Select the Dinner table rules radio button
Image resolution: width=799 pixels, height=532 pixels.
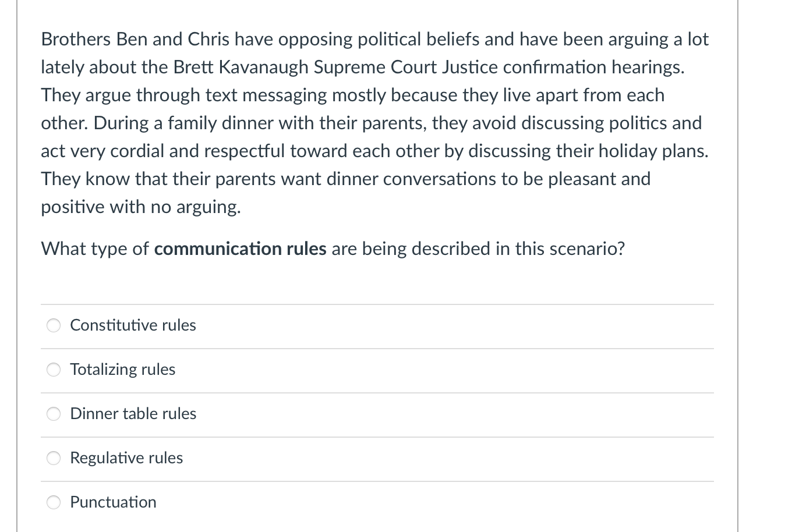(x=53, y=414)
